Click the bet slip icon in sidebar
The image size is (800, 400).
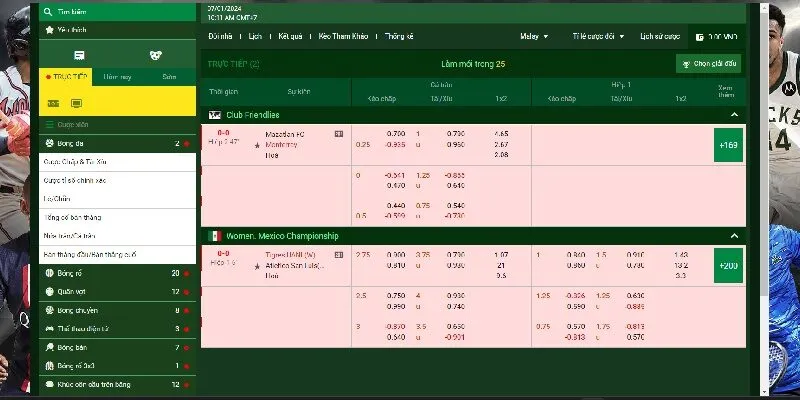[79, 55]
